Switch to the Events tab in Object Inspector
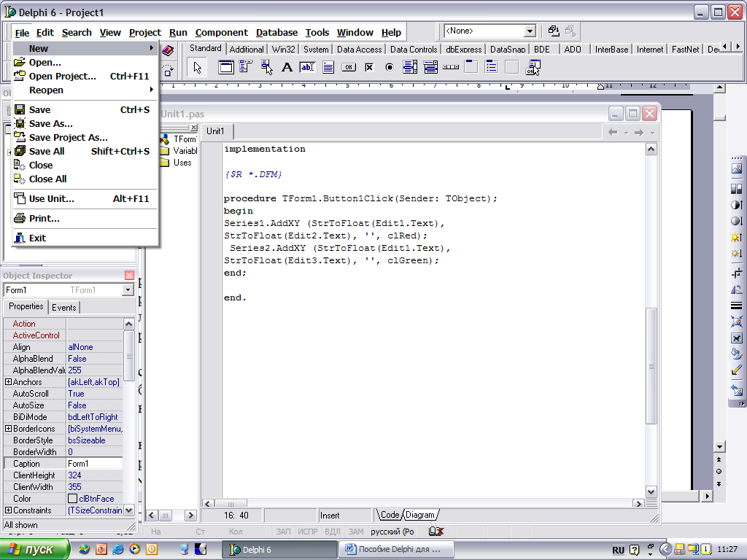This screenshot has width=747, height=560. pos(64,308)
